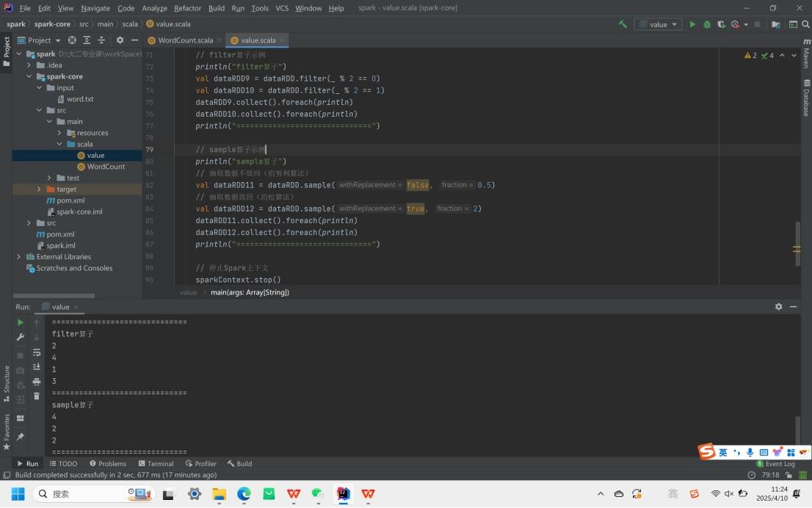Open Microsoft Edge from taskbar
The image size is (812, 508).
244,494
